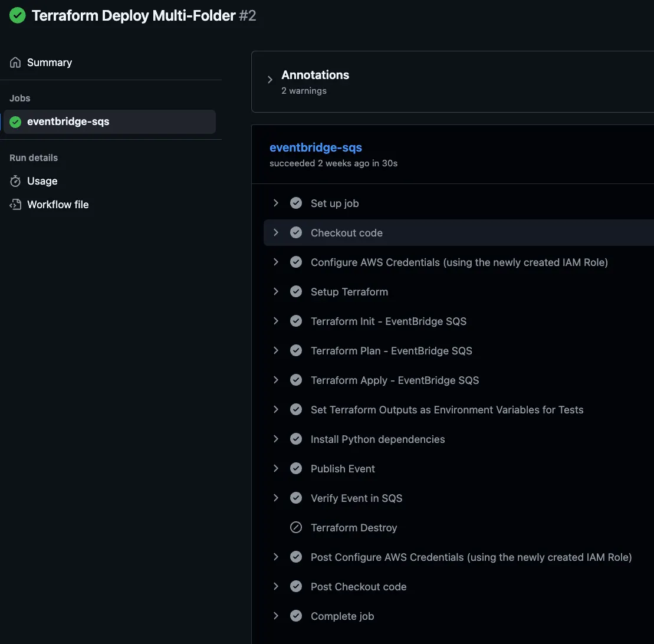Image resolution: width=654 pixels, height=644 pixels.
Task: Open the Usage run details
Action: [42, 181]
